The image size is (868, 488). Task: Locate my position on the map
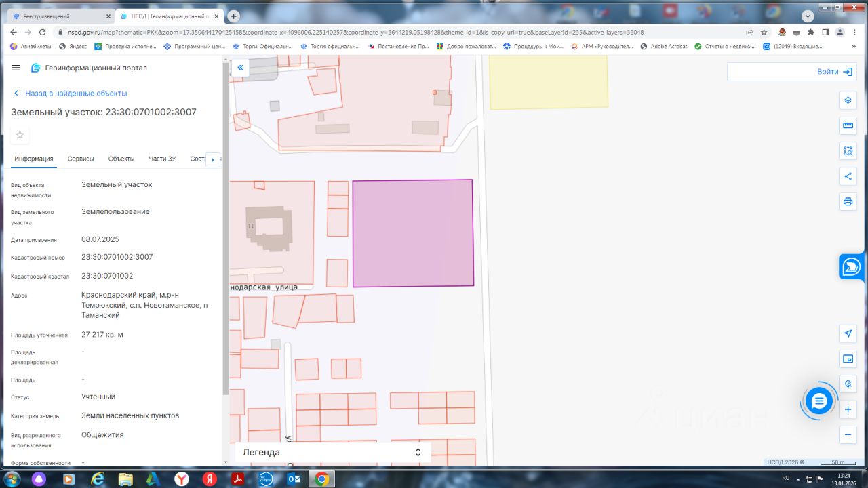[x=848, y=333]
